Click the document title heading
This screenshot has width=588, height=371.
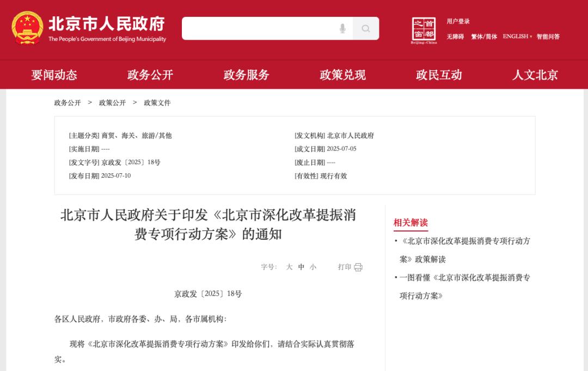point(208,224)
